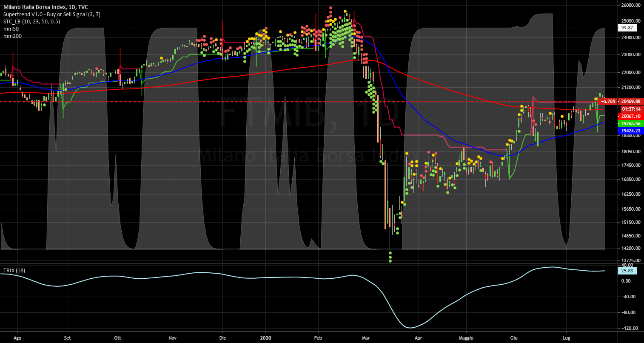Click the 13775.00 price axis label
The image size is (644, 343).
point(630,260)
